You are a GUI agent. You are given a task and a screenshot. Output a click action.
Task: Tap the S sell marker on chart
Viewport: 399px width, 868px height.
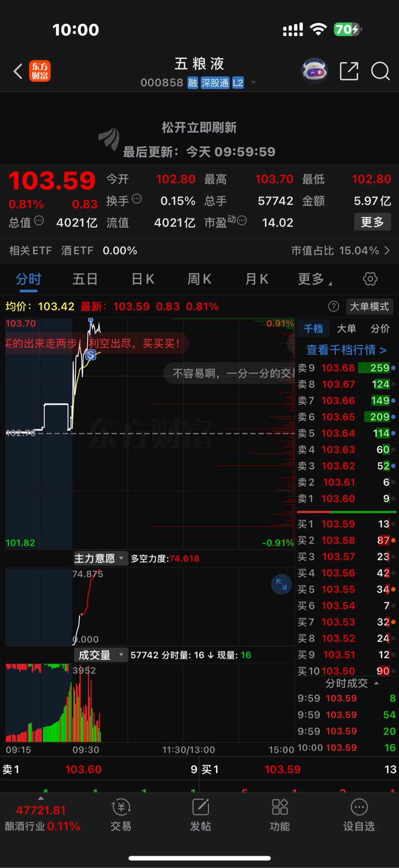tap(91, 355)
